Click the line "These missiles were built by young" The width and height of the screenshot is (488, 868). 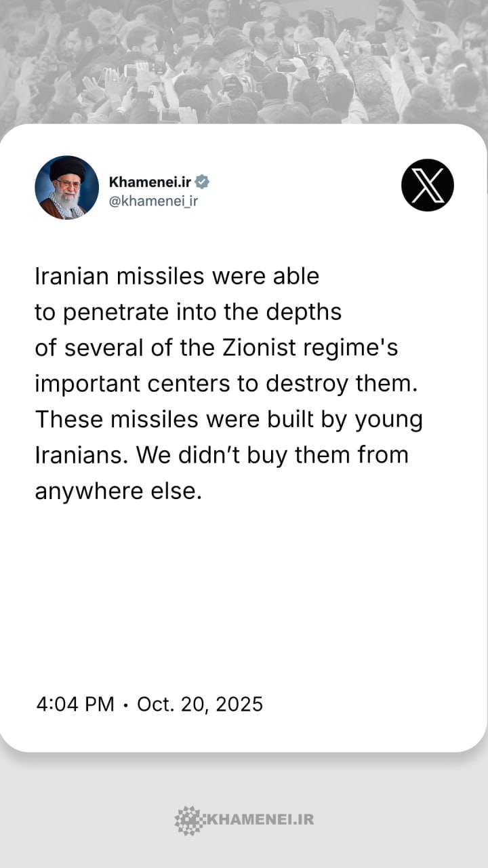(x=228, y=419)
